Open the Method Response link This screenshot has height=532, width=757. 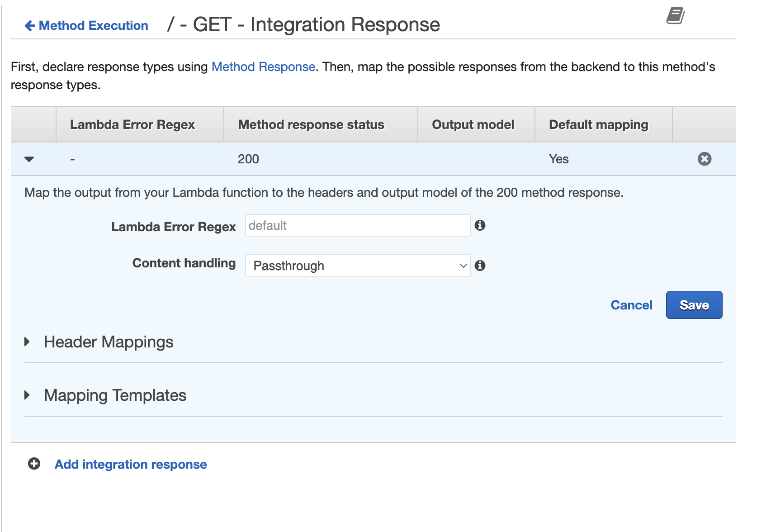click(x=263, y=66)
